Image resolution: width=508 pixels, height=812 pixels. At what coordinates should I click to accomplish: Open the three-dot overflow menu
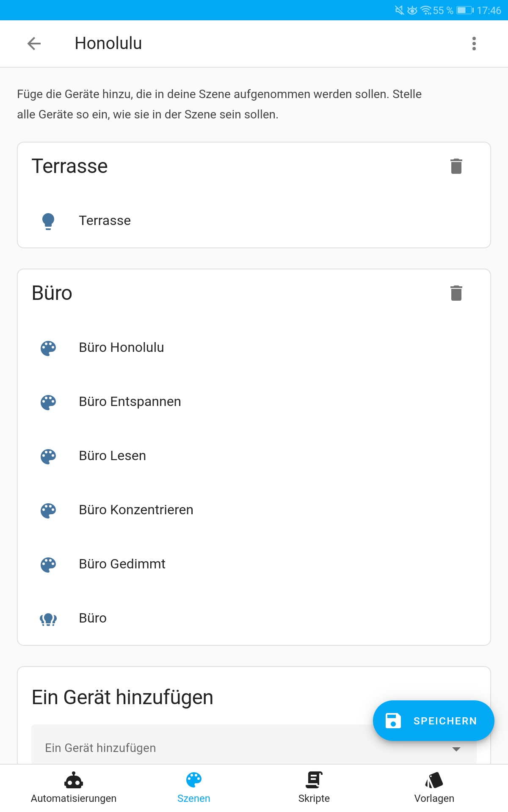pos(474,43)
